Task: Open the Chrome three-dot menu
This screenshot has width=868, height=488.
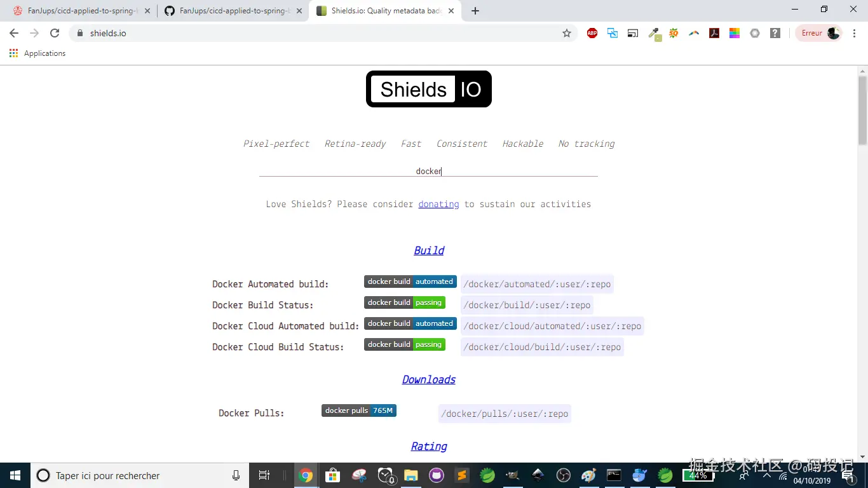Action: point(854,33)
